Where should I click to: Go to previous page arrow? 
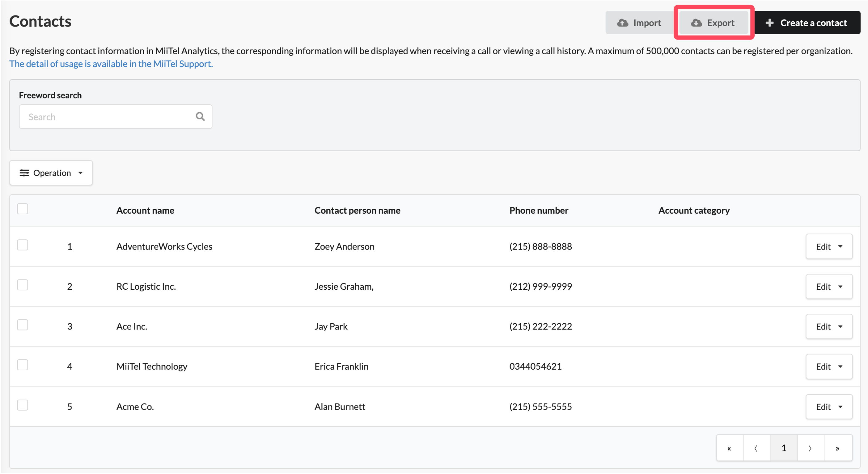[x=757, y=448]
